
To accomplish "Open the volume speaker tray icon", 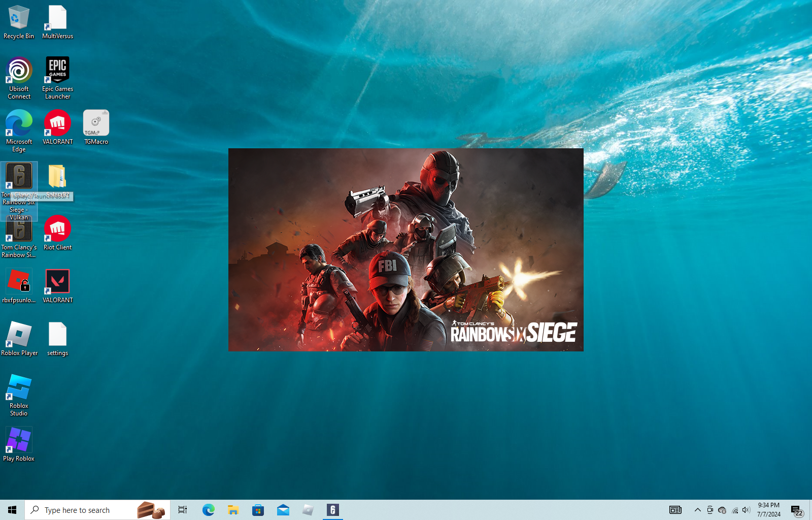I will [x=746, y=510].
